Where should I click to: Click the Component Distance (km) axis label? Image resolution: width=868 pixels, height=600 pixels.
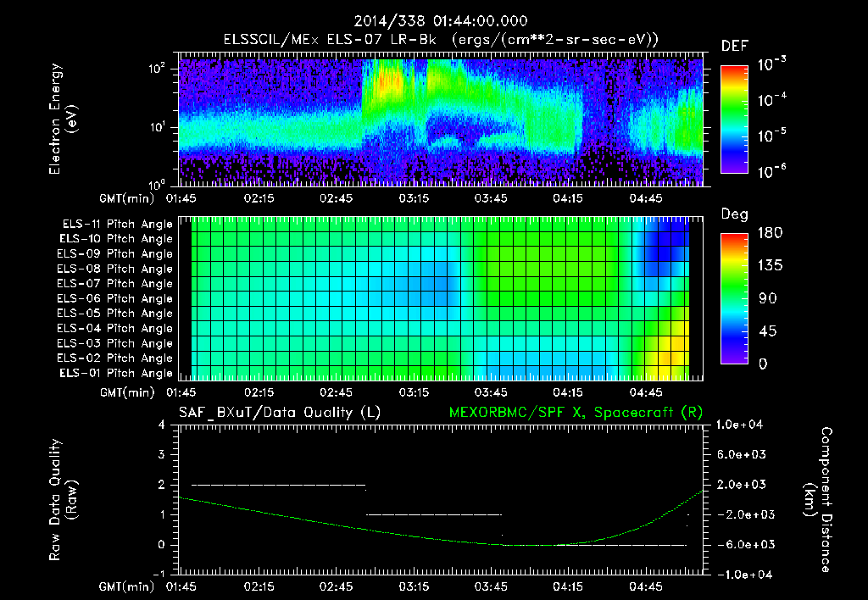click(x=818, y=500)
